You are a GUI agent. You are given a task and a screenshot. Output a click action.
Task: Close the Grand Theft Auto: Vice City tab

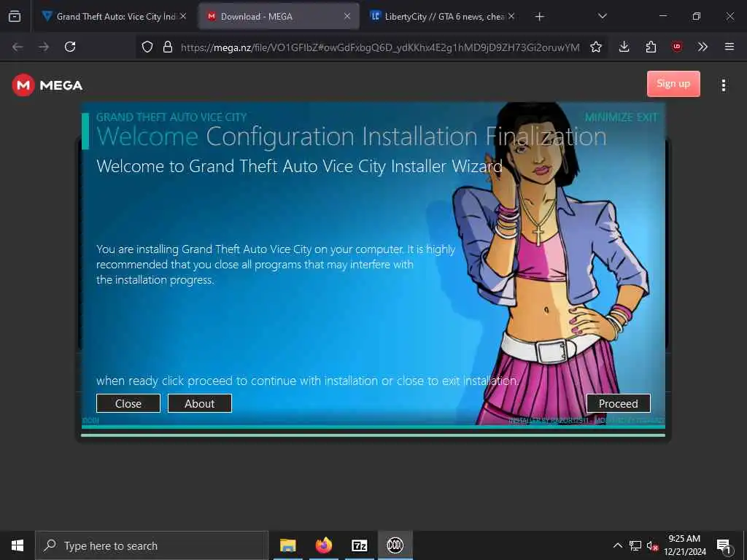[183, 16]
